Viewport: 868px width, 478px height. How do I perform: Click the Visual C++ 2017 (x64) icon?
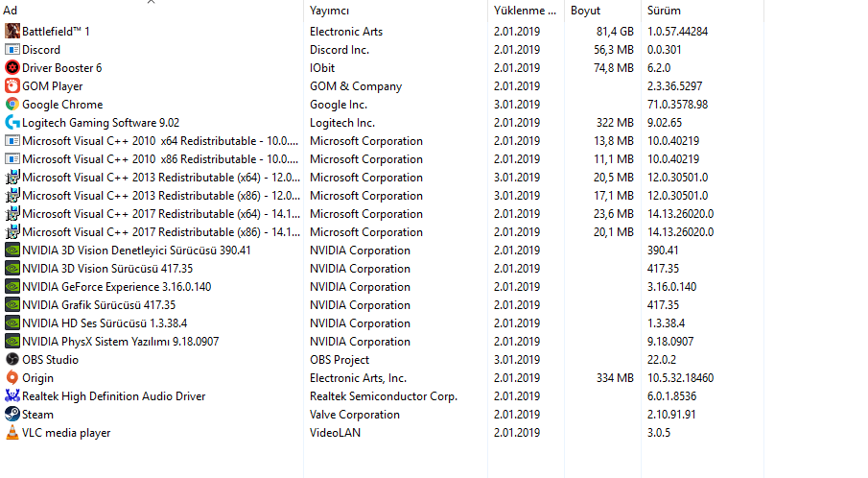tap(12, 214)
